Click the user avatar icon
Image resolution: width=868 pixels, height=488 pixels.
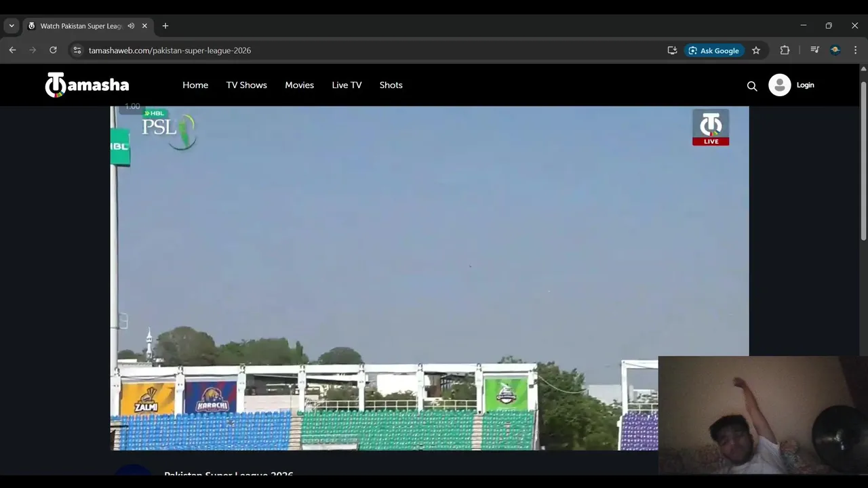pyautogui.click(x=779, y=85)
